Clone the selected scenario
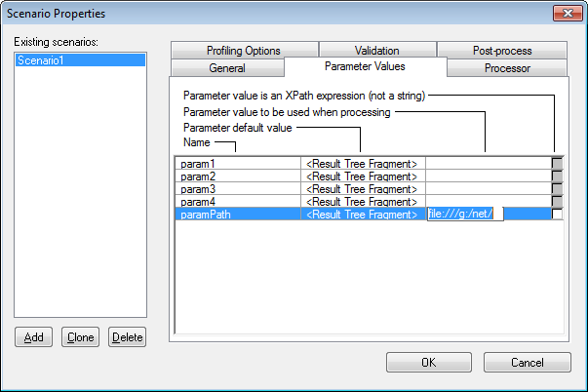Image resolution: width=588 pixels, height=392 pixels. click(x=80, y=337)
